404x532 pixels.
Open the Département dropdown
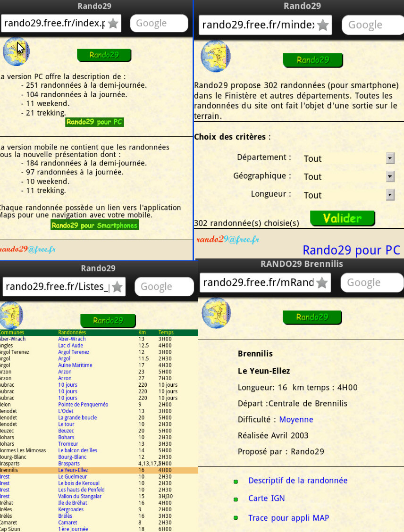click(x=390, y=158)
